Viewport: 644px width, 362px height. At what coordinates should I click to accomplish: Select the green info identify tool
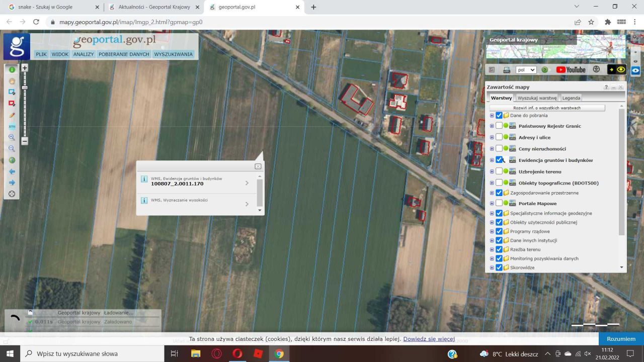pyautogui.click(x=12, y=70)
